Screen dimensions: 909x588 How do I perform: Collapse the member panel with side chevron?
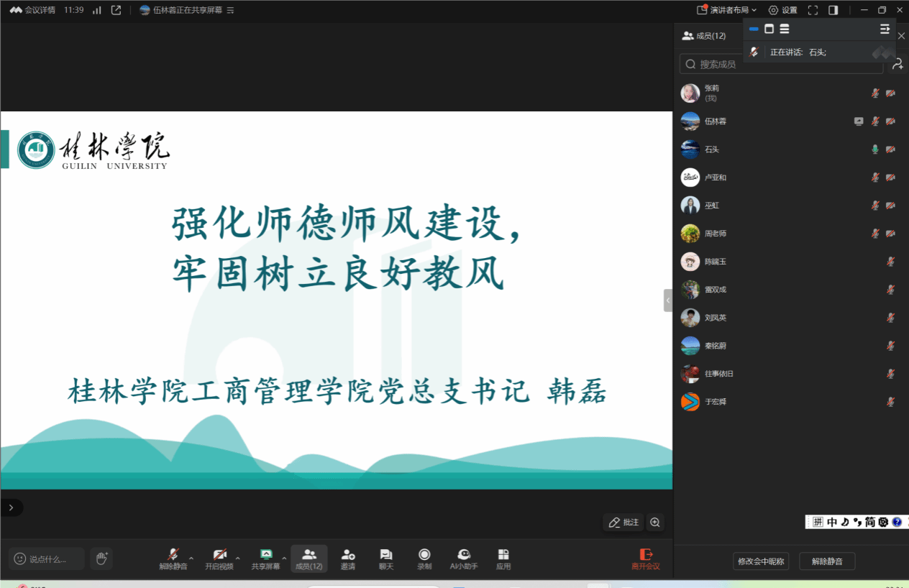(668, 300)
